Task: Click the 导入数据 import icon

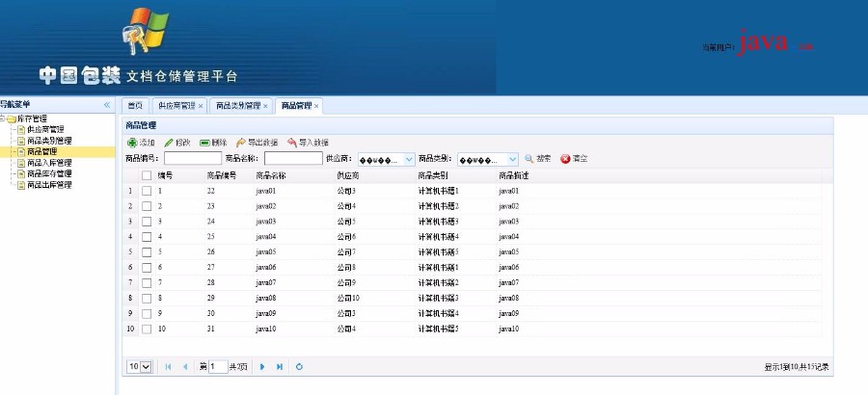Action: pos(291,143)
